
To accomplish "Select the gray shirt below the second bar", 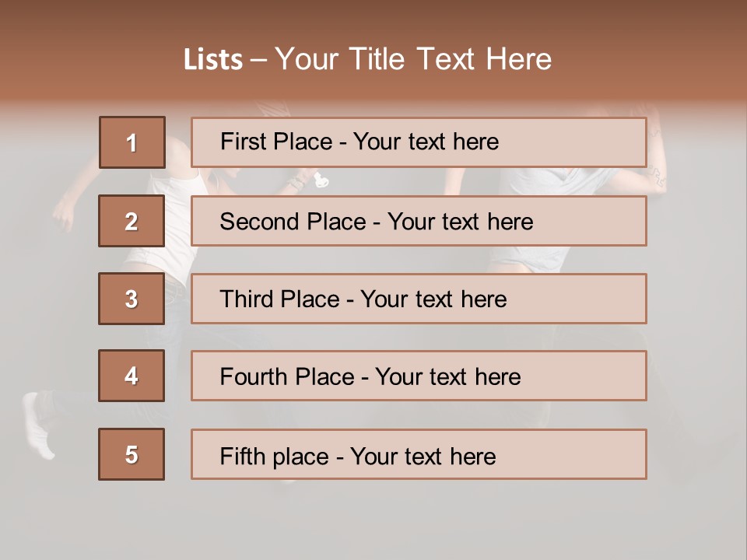I will 529,257.
